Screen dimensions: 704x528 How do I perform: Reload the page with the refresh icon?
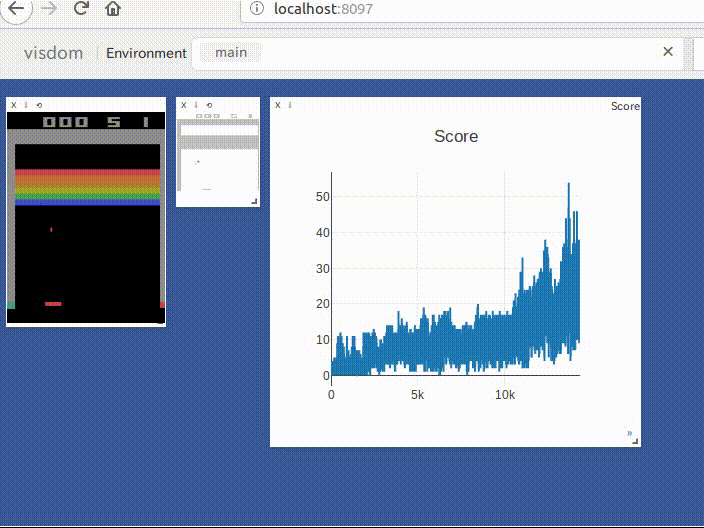click(x=81, y=8)
